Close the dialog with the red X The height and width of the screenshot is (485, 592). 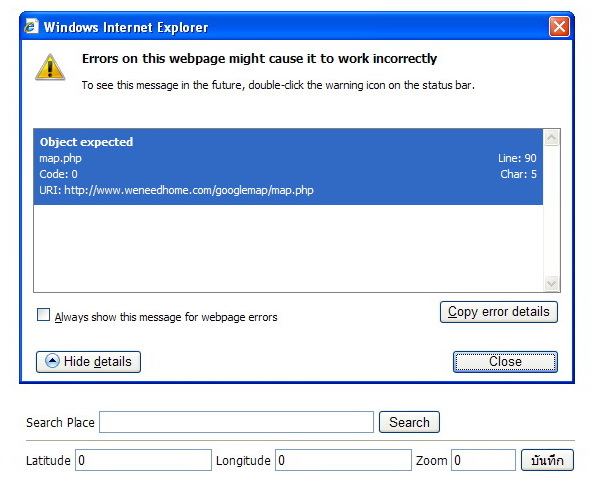tap(559, 27)
